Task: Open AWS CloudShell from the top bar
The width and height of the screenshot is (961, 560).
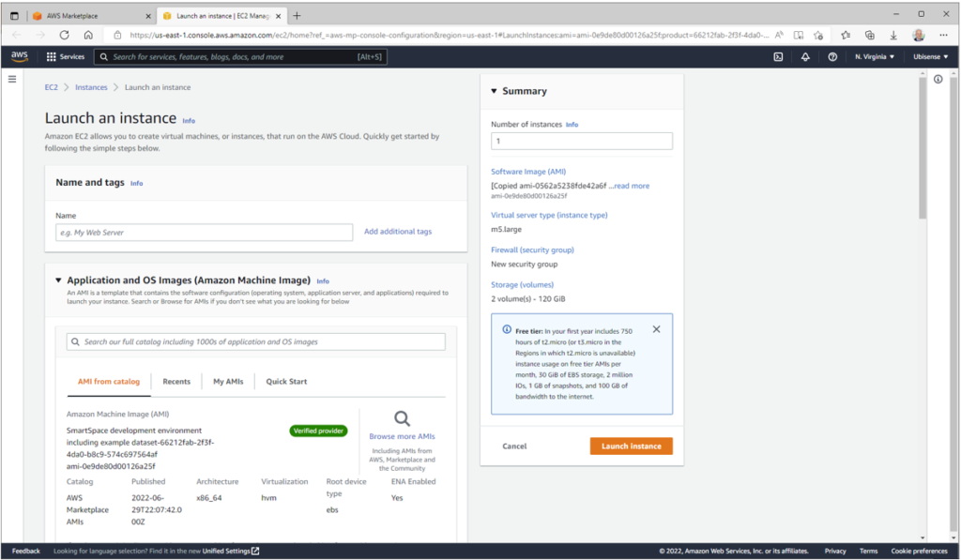Action: (x=778, y=56)
